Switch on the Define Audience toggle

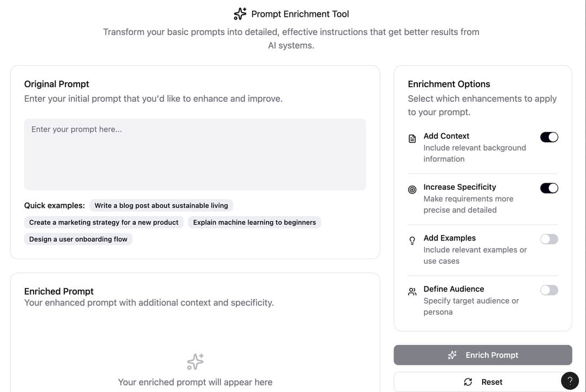(549, 290)
